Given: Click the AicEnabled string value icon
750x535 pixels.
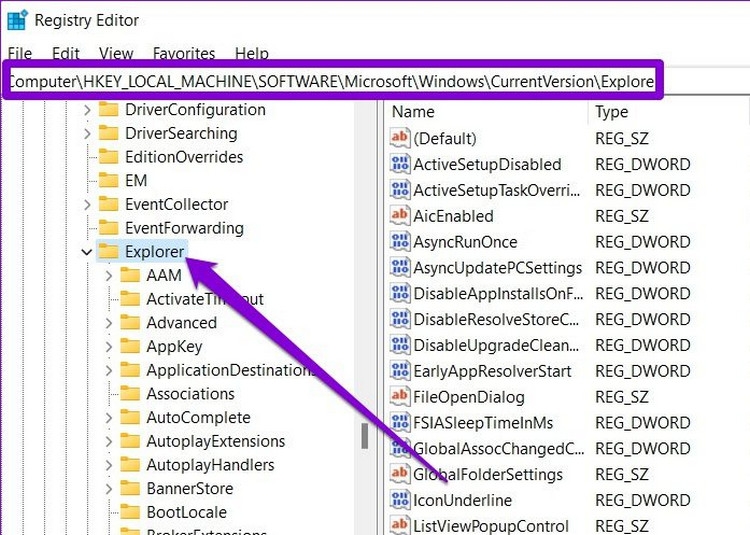Looking at the screenshot, I should pos(400,216).
